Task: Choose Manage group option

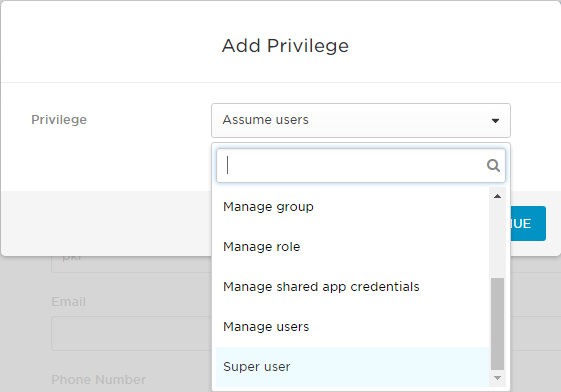Action: (352, 207)
